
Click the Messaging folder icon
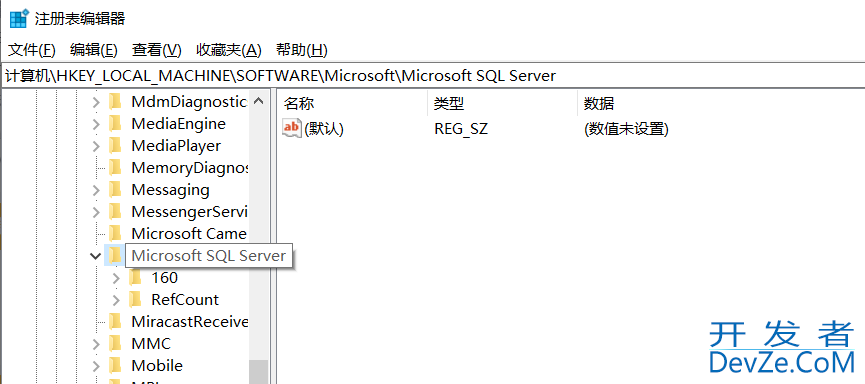coord(115,189)
